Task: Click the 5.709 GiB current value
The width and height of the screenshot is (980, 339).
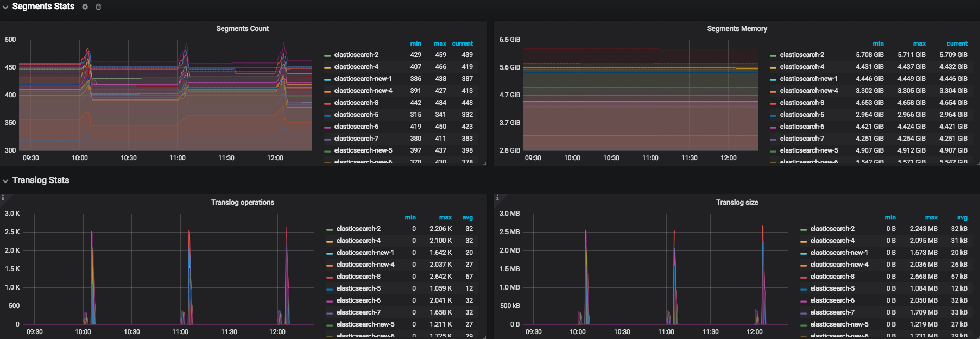Action: tap(953, 55)
